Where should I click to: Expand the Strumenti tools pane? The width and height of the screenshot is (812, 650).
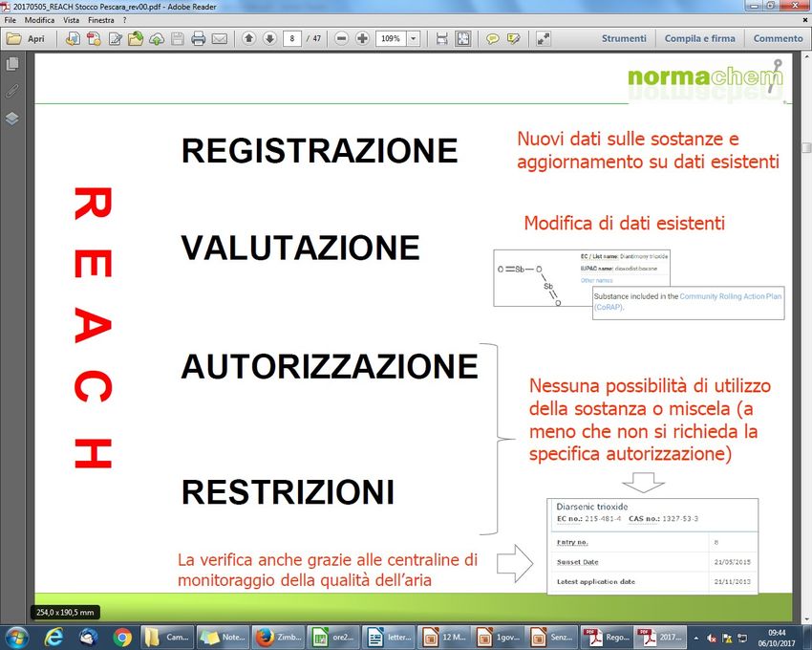(x=624, y=39)
